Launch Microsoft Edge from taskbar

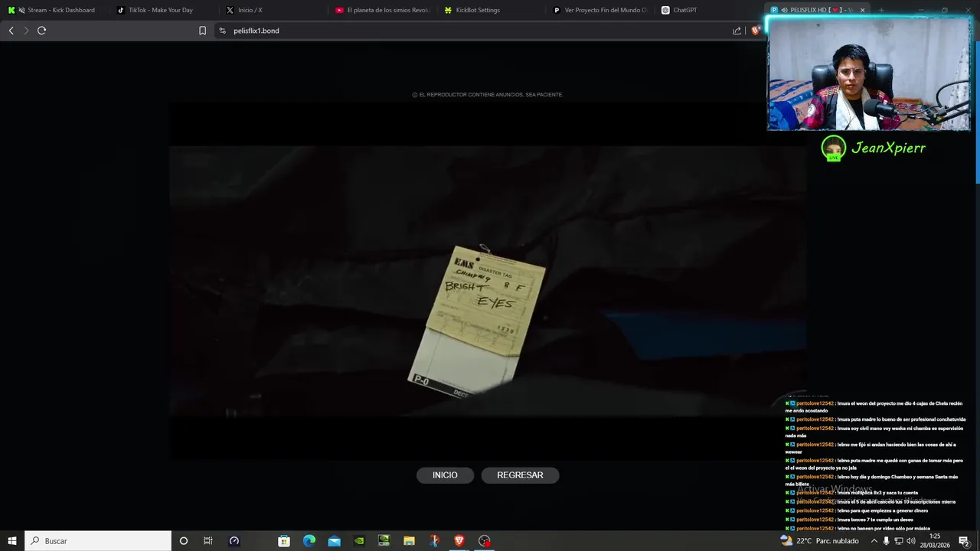(x=309, y=541)
